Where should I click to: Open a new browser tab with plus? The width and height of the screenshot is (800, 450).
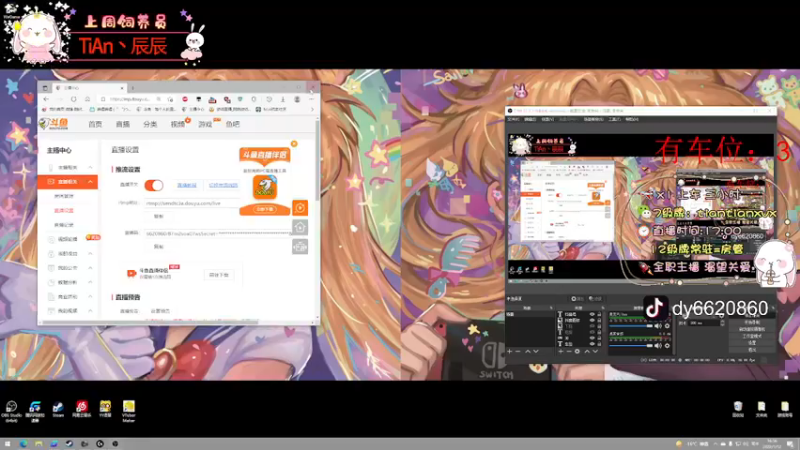click(x=133, y=88)
